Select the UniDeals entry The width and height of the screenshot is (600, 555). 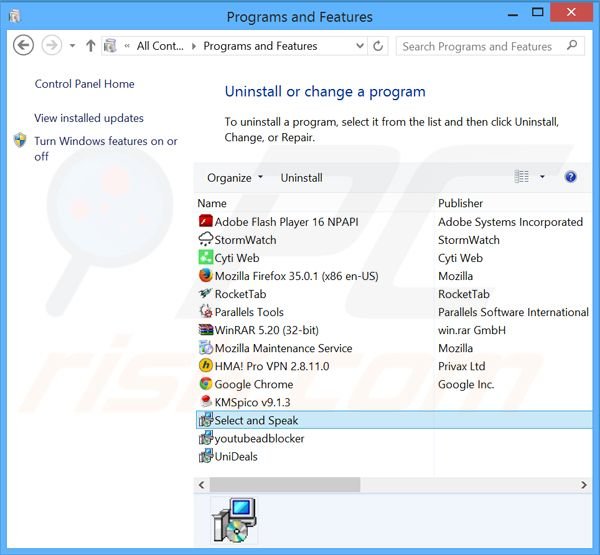point(236,456)
